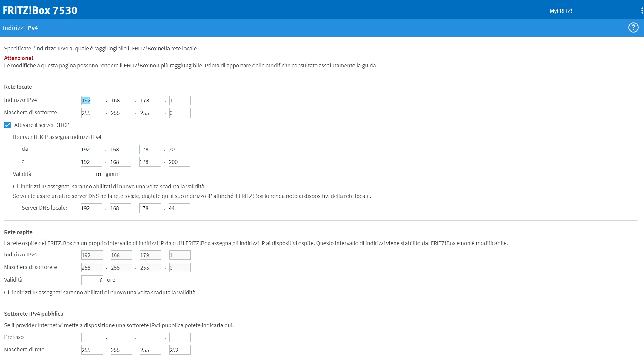
Task: Click Maschera di rete last octet 252
Action: coord(180,350)
